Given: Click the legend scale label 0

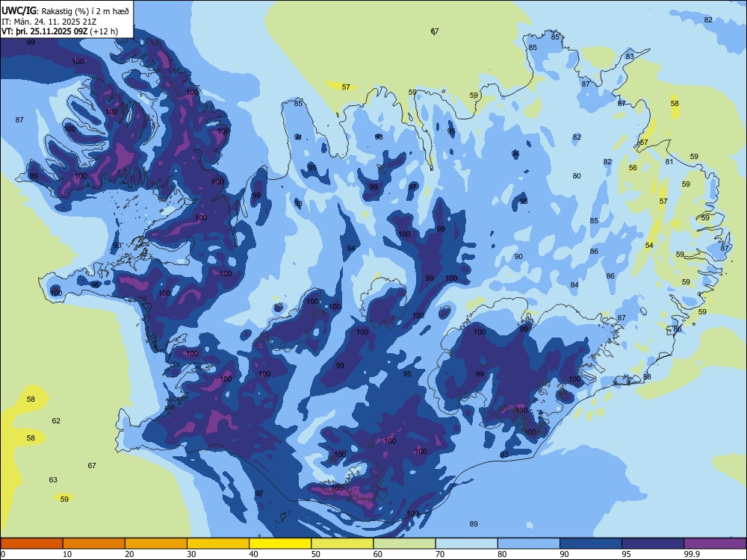Looking at the screenshot, I should click(3, 554).
